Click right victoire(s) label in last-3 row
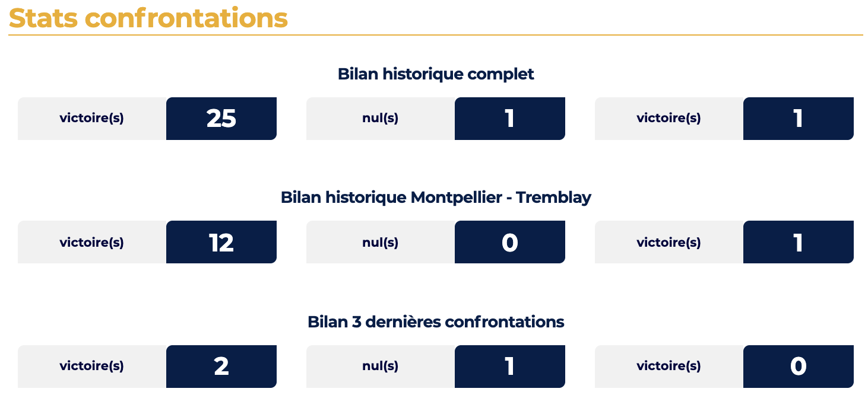The image size is (868, 414). 669,366
